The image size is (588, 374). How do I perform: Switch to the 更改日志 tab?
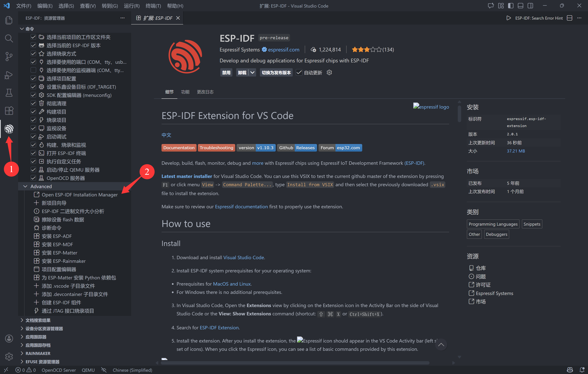(x=205, y=92)
